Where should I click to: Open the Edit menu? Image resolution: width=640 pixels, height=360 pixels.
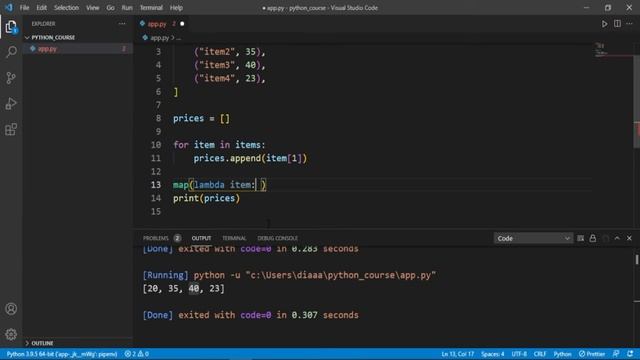(41, 8)
